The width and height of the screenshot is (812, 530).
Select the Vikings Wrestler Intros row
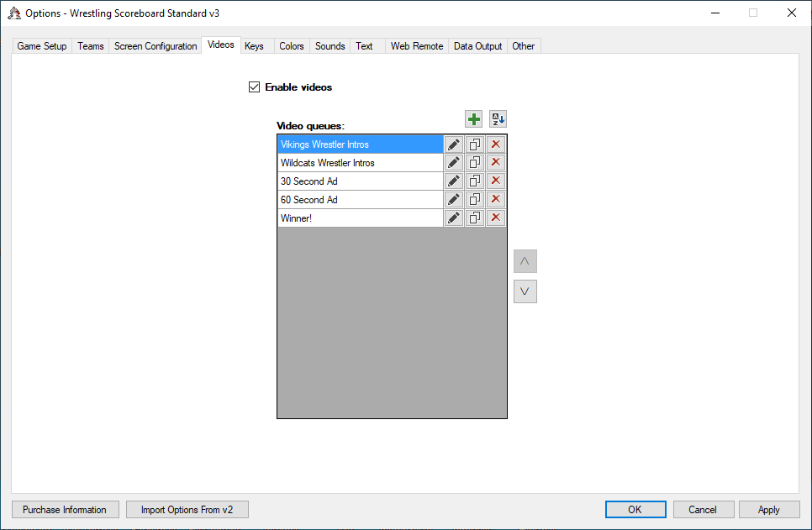pos(361,144)
